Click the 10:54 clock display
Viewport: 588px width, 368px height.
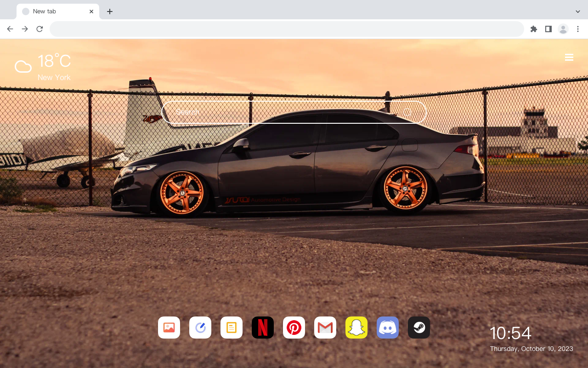pos(510,333)
